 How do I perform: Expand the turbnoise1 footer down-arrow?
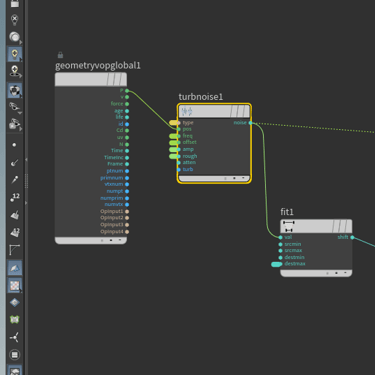click(244, 178)
